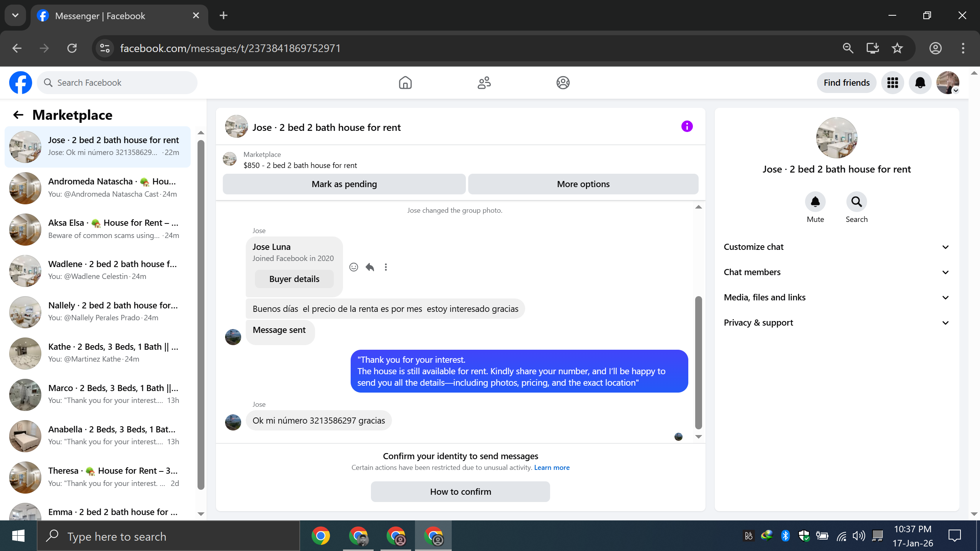
Task: Go back with Marketplace back arrow
Action: [18, 115]
